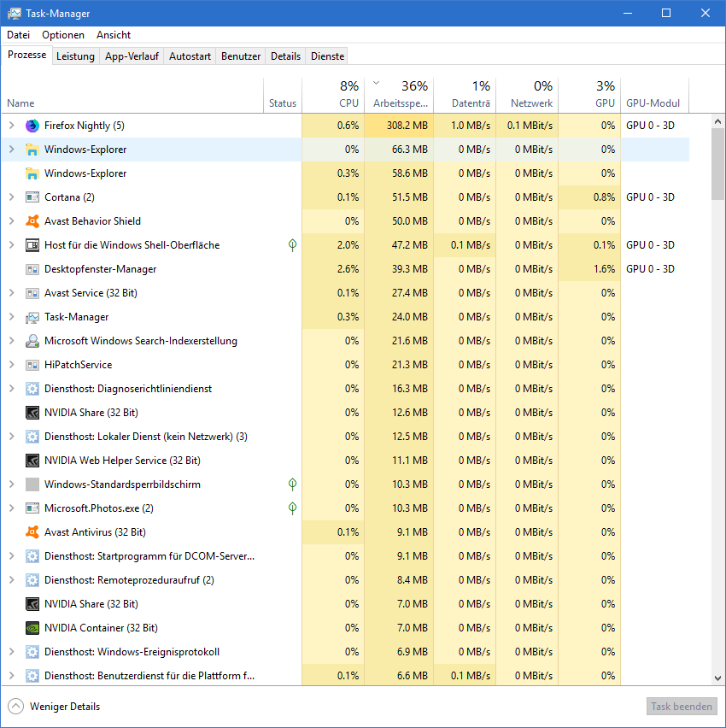
Task: Open the Details tab
Action: pos(285,56)
